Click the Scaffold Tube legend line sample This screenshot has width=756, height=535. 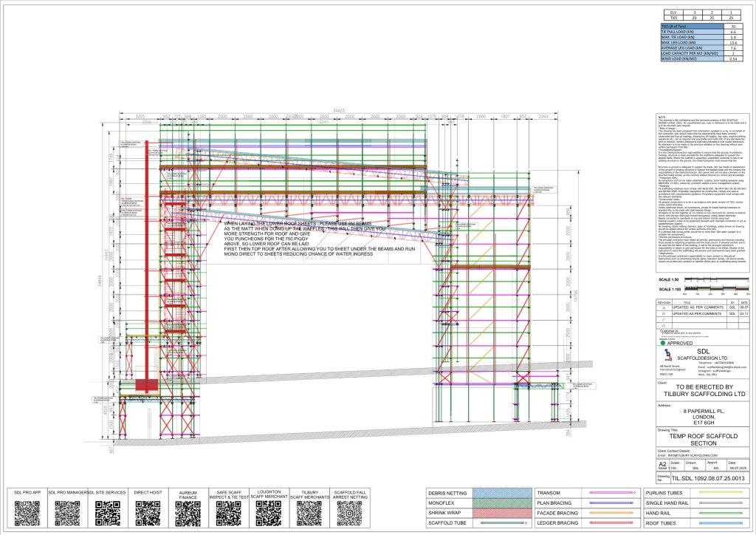[x=502, y=522]
